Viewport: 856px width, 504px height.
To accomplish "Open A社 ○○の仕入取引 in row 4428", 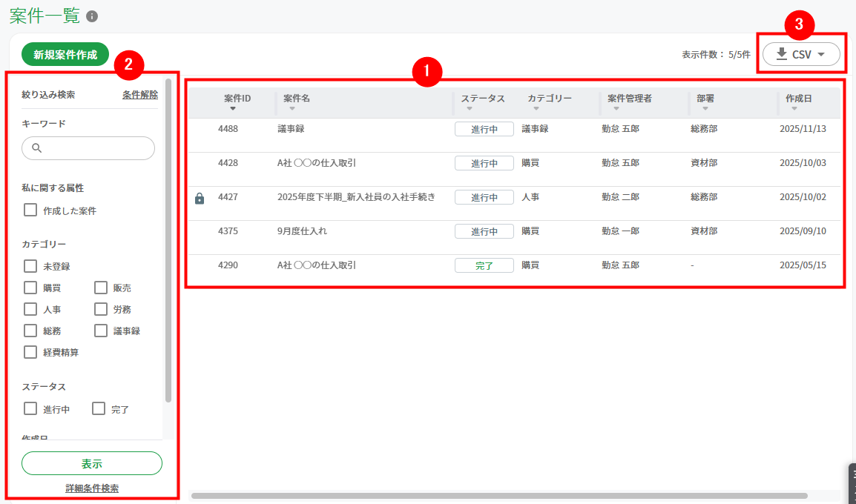I will 317,162.
